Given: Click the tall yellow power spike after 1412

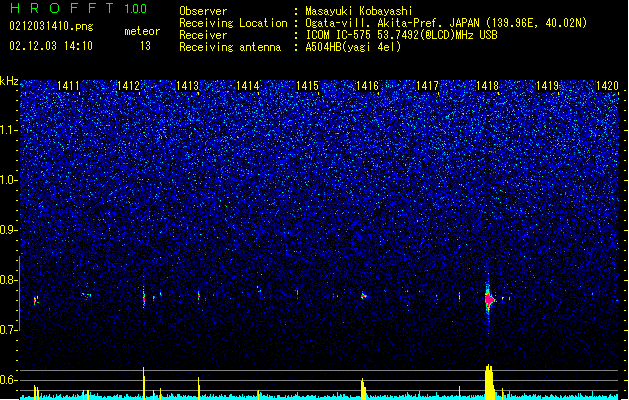Looking at the screenshot, I should tap(144, 383).
